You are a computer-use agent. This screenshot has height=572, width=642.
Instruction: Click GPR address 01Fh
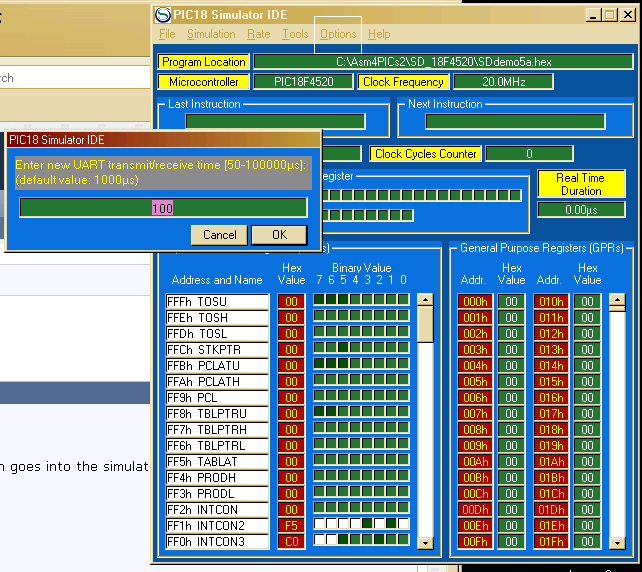coord(551,542)
